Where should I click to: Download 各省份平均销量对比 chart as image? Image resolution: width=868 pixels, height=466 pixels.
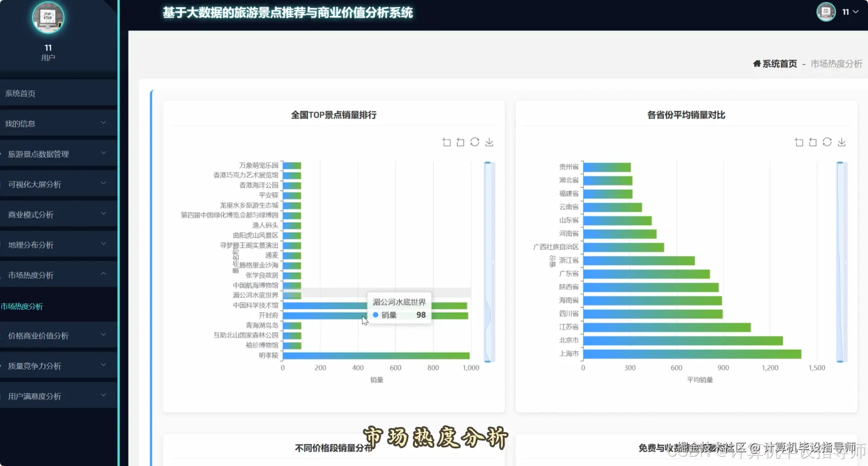842,142
